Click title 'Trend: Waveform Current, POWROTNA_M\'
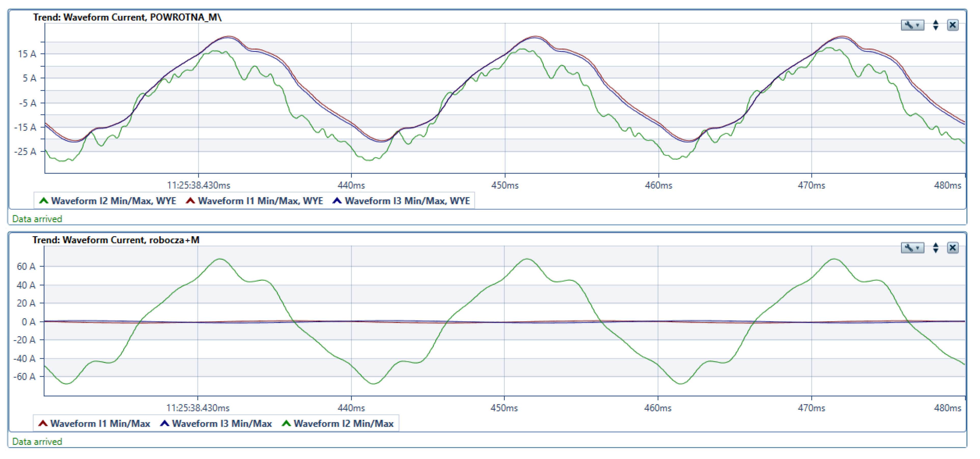Image resolution: width=980 pixels, height=459 pixels. (127, 17)
